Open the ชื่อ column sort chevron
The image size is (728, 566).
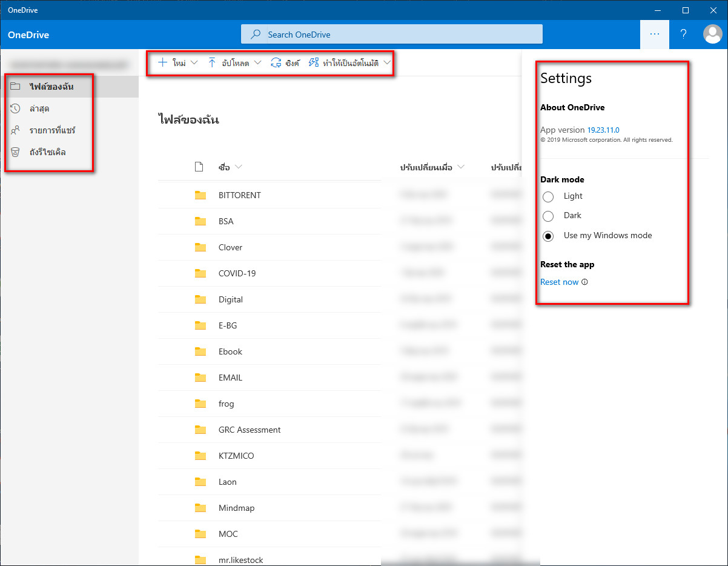[238, 167]
